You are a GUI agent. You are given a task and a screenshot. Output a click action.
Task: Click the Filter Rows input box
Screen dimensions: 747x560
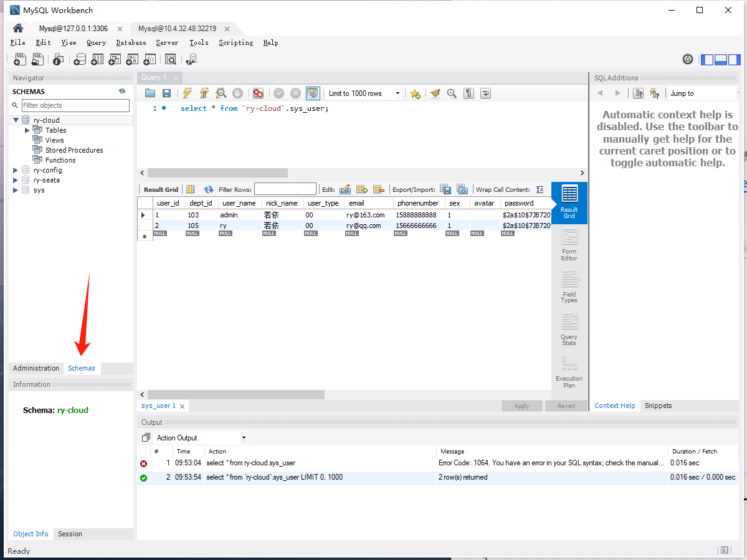click(285, 189)
